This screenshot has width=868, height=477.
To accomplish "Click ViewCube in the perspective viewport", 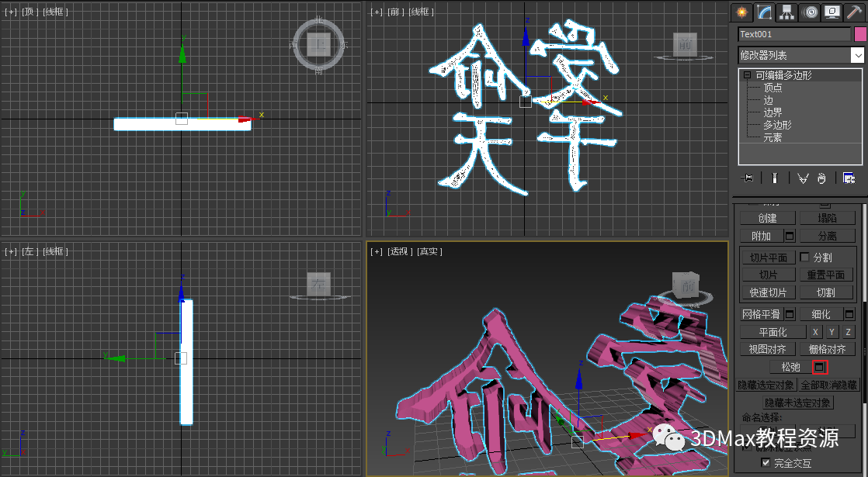I will [686, 285].
